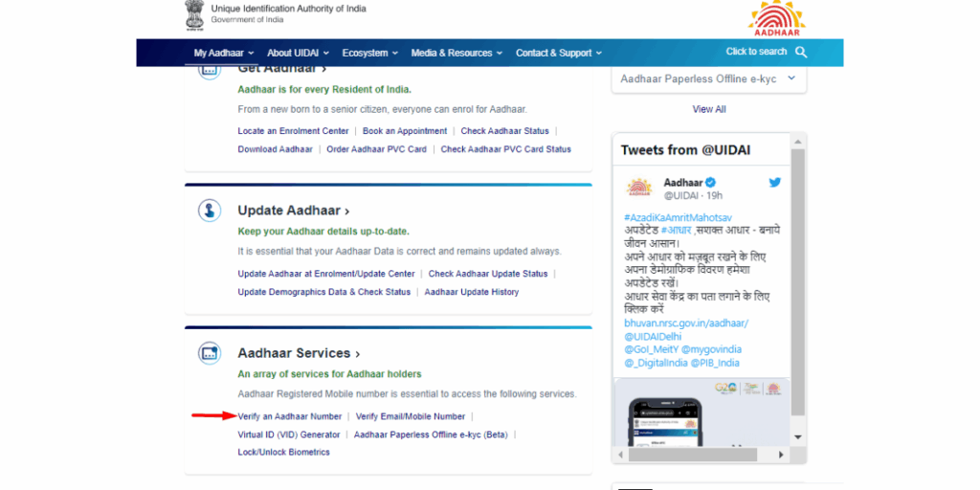
Task: Click the search magnifier icon
Action: [x=801, y=53]
